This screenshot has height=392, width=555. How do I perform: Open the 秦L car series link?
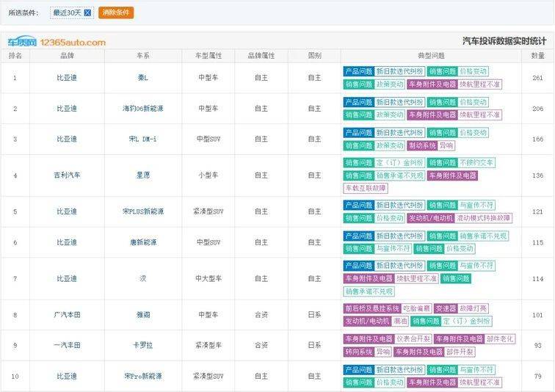143,78
